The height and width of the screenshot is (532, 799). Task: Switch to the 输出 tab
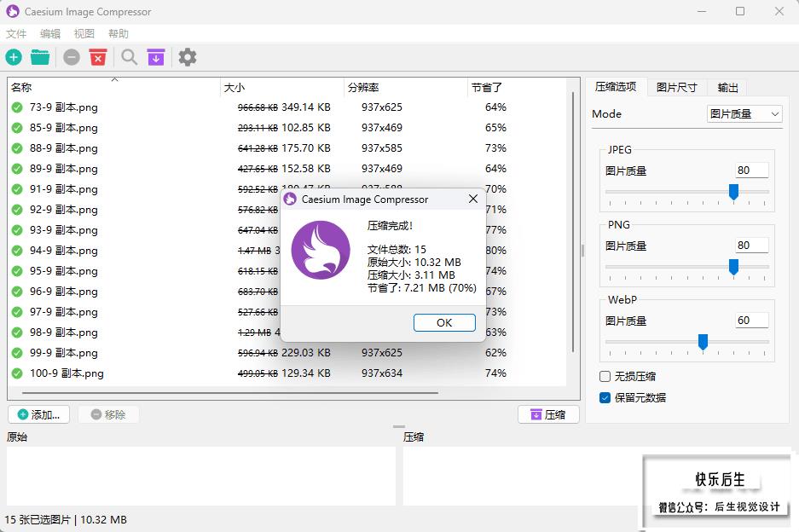pos(727,87)
